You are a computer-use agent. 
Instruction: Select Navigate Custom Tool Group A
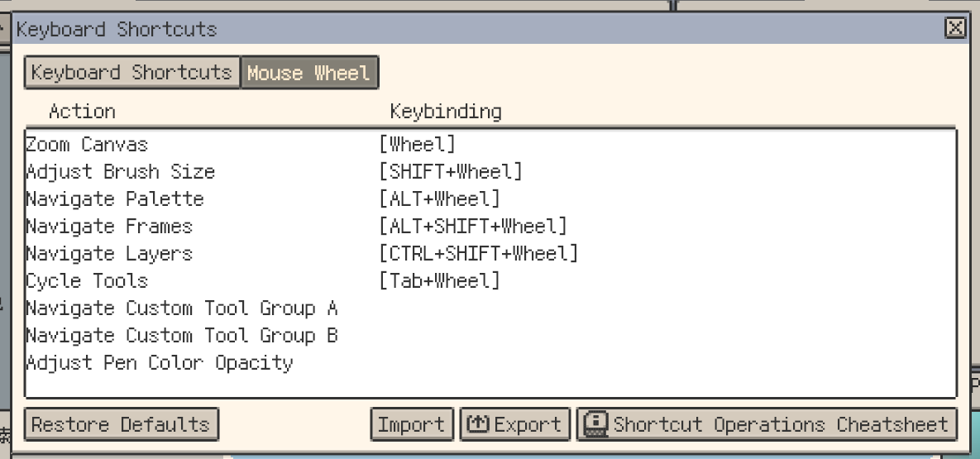pyautogui.click(x=181, y=308)
